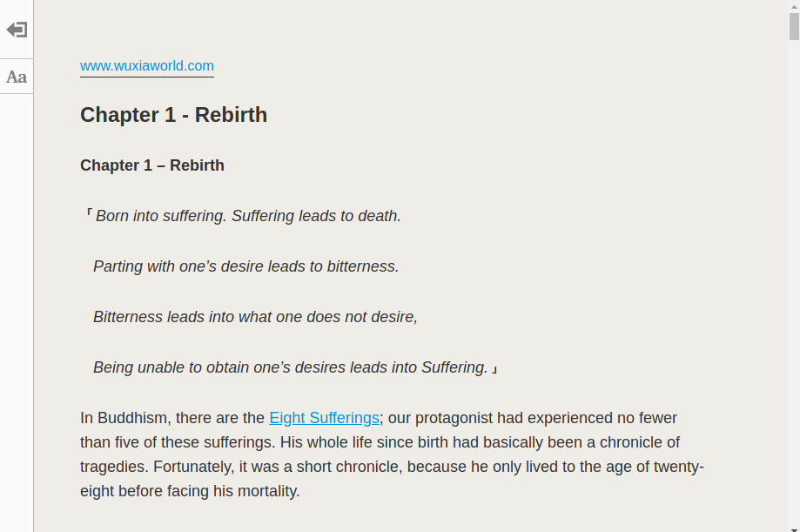This screenshot has height=532, width=800.
Task: Click the line 'Being unable to obtain'
Action: point(295,367)
